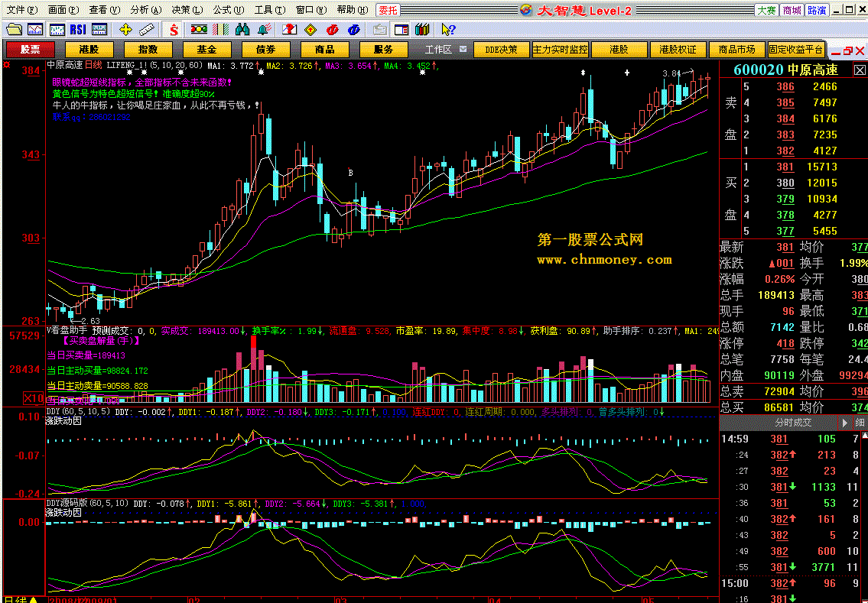
Task: Restore the inner chart window
Action: tap(847, 51)
